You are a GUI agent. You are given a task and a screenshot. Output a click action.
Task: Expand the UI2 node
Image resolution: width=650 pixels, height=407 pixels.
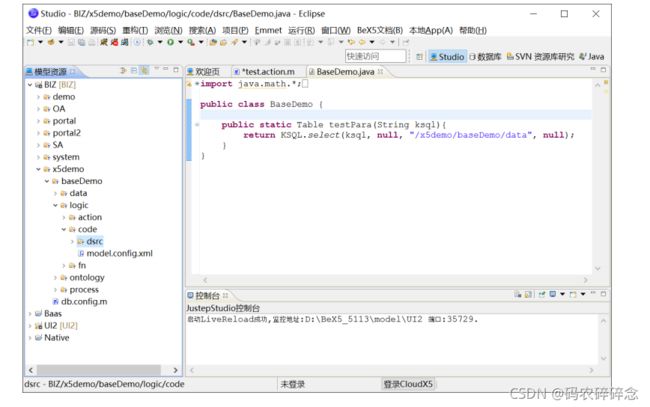click(x=30, y=326)
